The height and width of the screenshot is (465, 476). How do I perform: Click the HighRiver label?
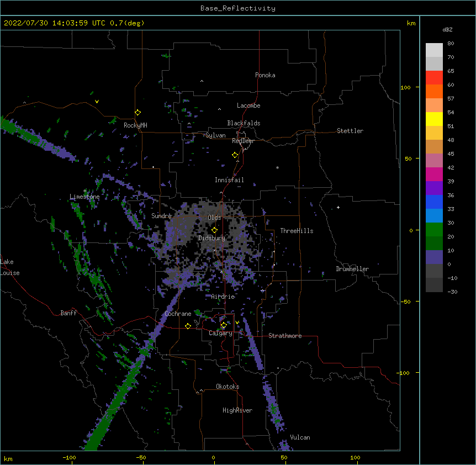(x=237, y=410)
